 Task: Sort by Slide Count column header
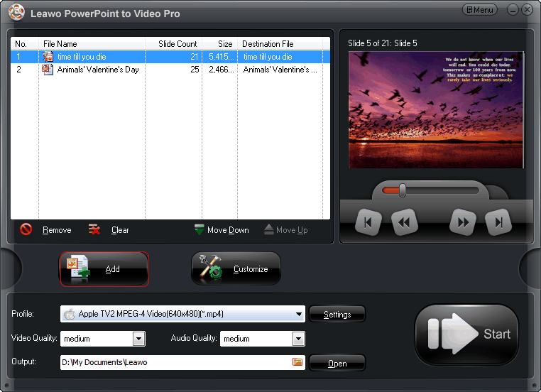173,44
